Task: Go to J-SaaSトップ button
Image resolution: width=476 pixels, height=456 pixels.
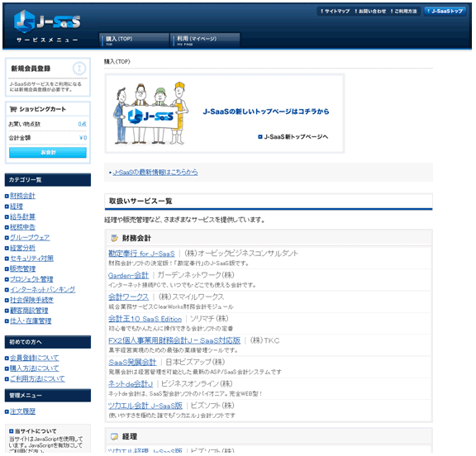Action: (445, 12)
